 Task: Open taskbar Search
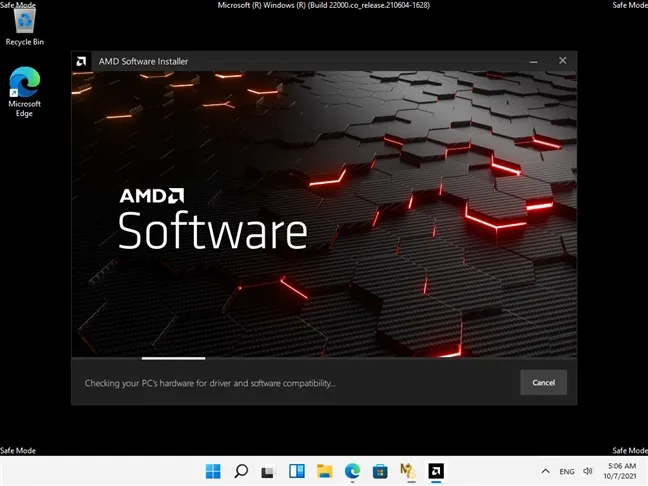241,471
